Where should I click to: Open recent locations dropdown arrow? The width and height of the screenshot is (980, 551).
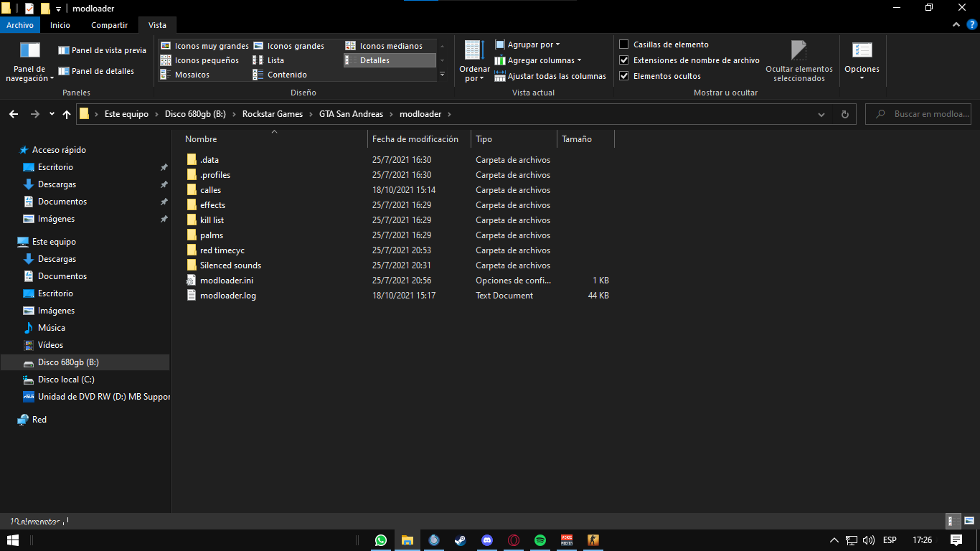[x=52, y=114]
